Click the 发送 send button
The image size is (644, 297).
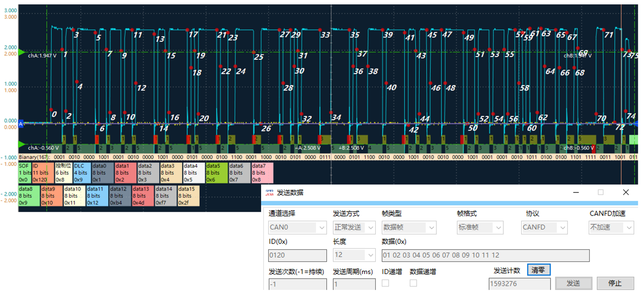click(573, 283)
